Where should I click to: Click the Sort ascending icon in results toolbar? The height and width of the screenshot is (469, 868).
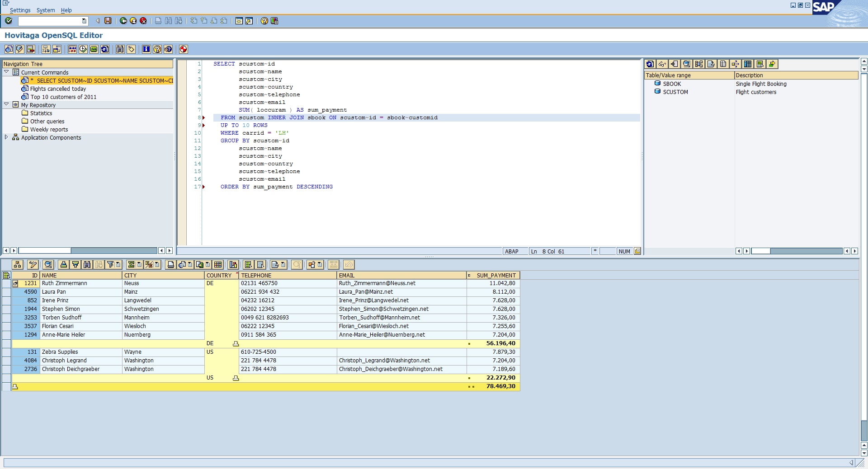64,265
